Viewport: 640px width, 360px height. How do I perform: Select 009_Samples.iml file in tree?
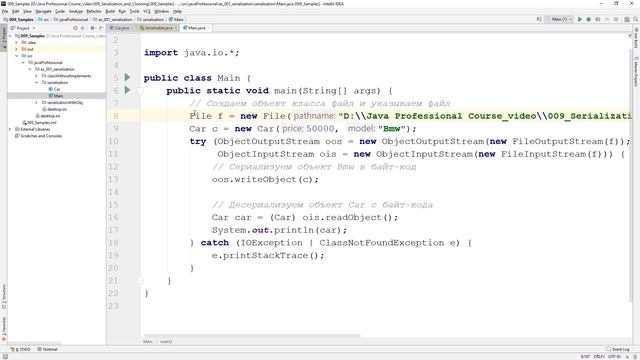coord(39,122)
